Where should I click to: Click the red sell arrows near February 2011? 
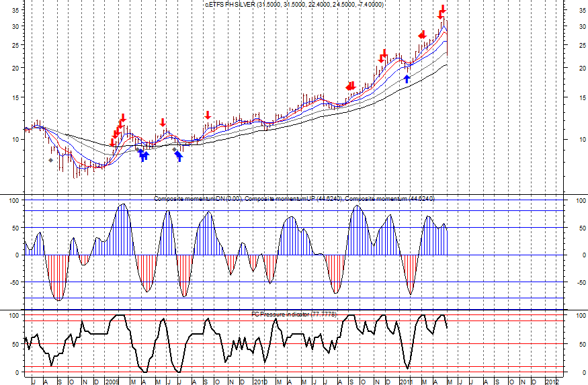[422, 35]
